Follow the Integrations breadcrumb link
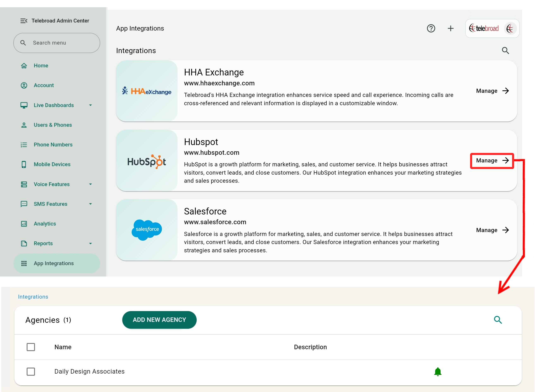This screenshot has width=535, height=392. (33, 297)
